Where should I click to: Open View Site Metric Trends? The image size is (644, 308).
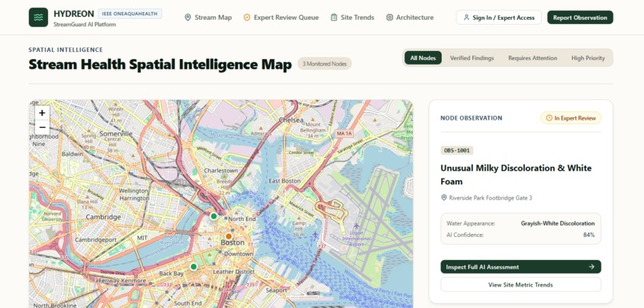point(520,284)
